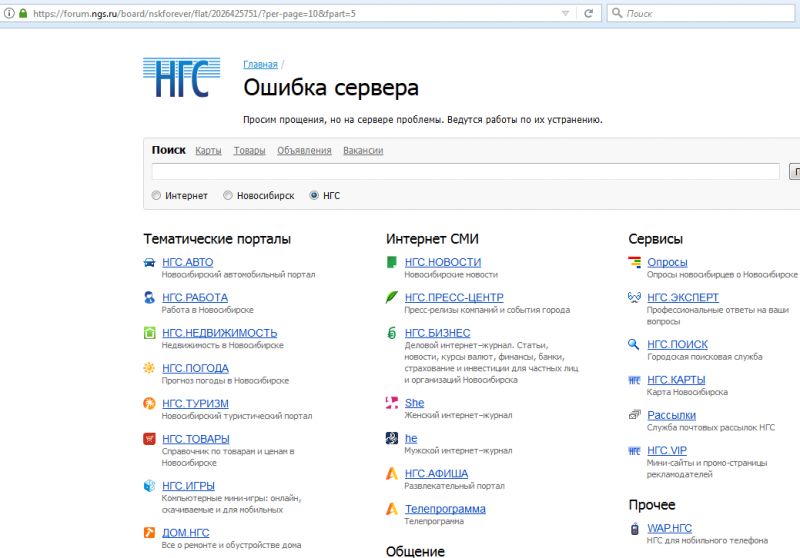The height and width of the screenshot is (558, 800).
Task: Open the НГС.НОВОСТИ link
Action: [443, 262]
